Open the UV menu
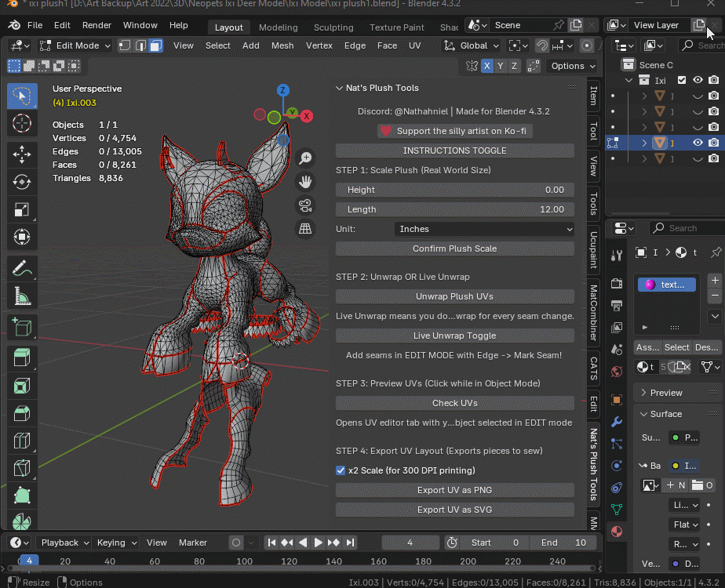The image size is (725, 588). pos(415,45)
